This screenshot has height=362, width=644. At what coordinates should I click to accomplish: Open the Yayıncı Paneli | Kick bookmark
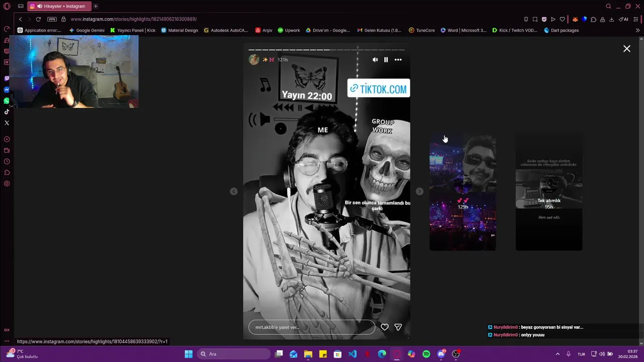point(133,30)
